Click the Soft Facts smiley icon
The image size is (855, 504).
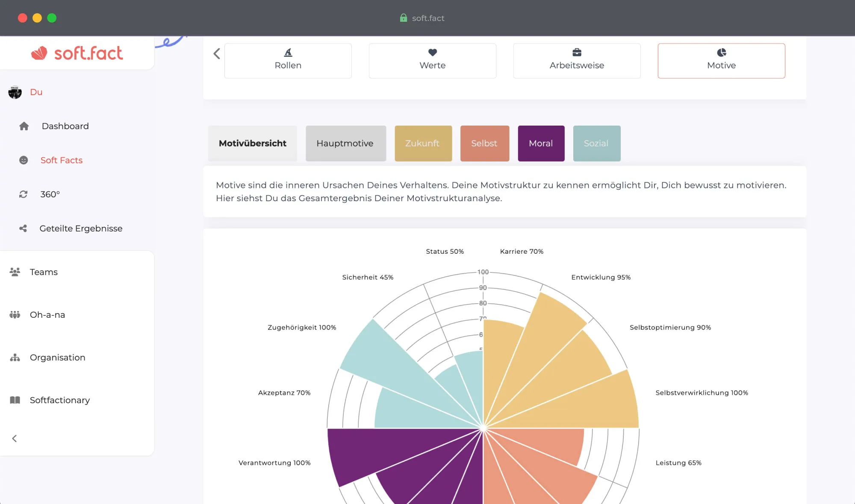tap(24, 160)
